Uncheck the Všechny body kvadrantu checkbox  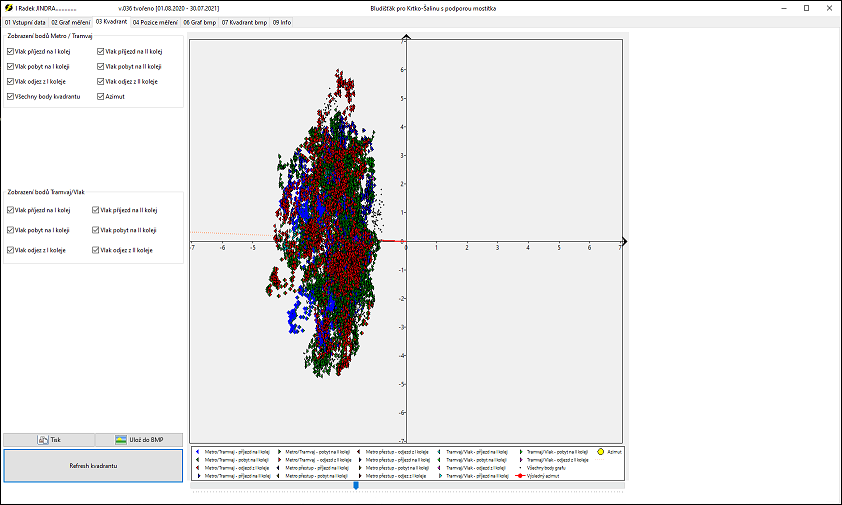coord(10,97)
